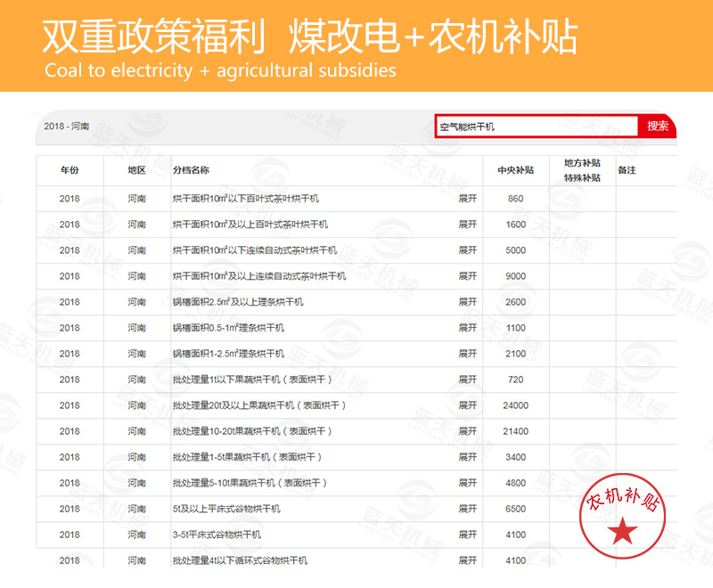The width and height of the screenshot is (713, 588).
Task: Click the 地区 column header
Action: (x=136, y=170)
